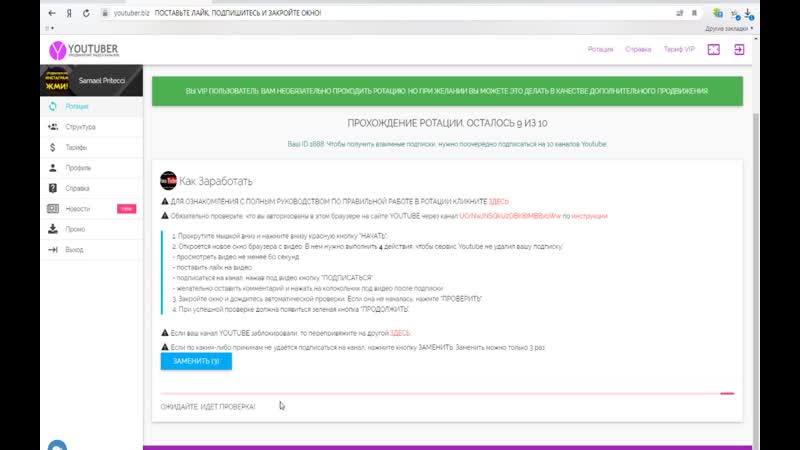This screenshot has height=450, width=800.
Task: Click Справка in the top navigation
Action: point(638,49)
